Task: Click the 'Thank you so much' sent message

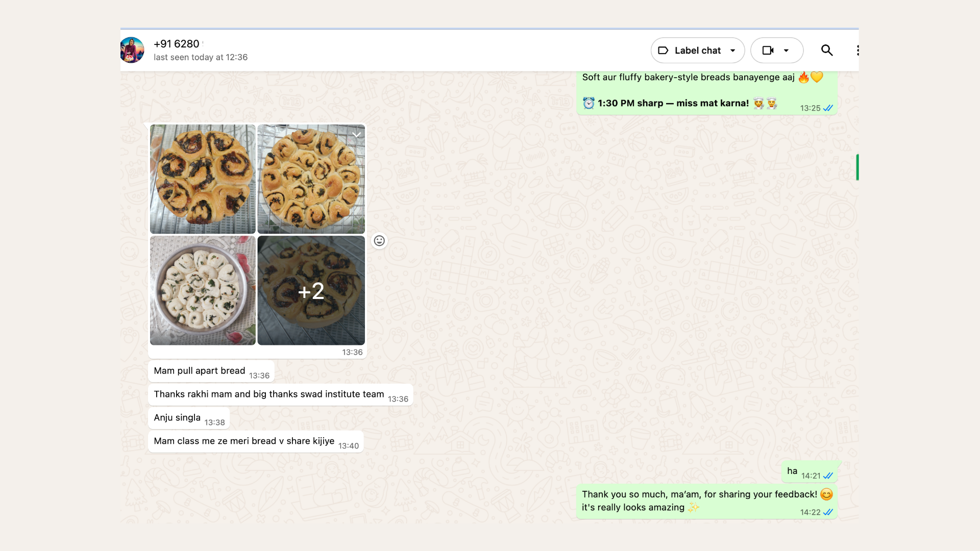Action: (699, 494)
